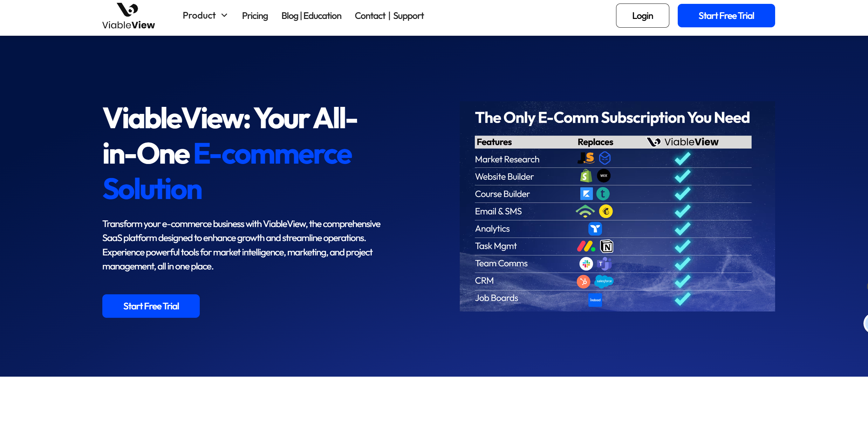868x425 pixels.
Task: Click the Notion icon
Action: point(607,246)
